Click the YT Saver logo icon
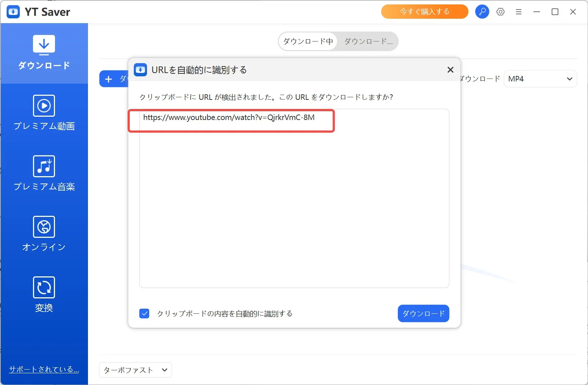This screenshot has height=385, width=588. tap(13, 12)
